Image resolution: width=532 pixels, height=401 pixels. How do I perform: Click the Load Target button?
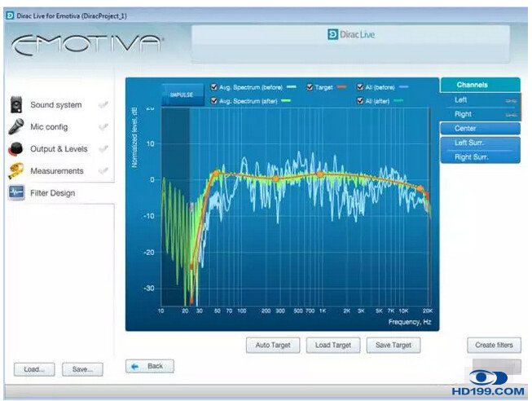pos(333,346)
